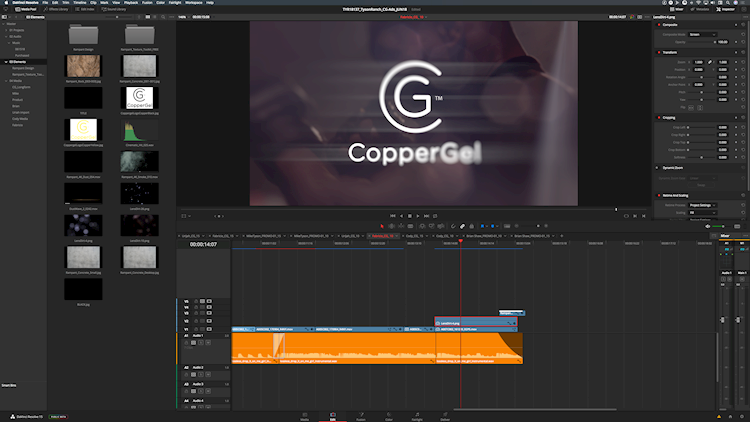Toggle V1 track enable video icon

tap(209, 329)
